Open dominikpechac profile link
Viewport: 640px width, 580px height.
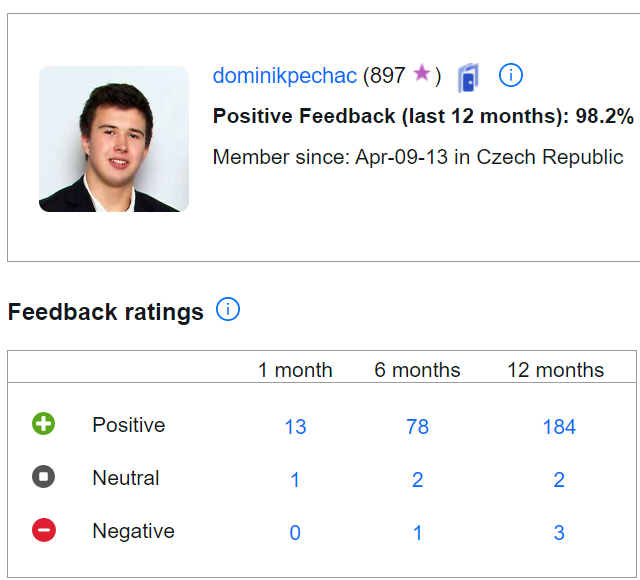285,76
